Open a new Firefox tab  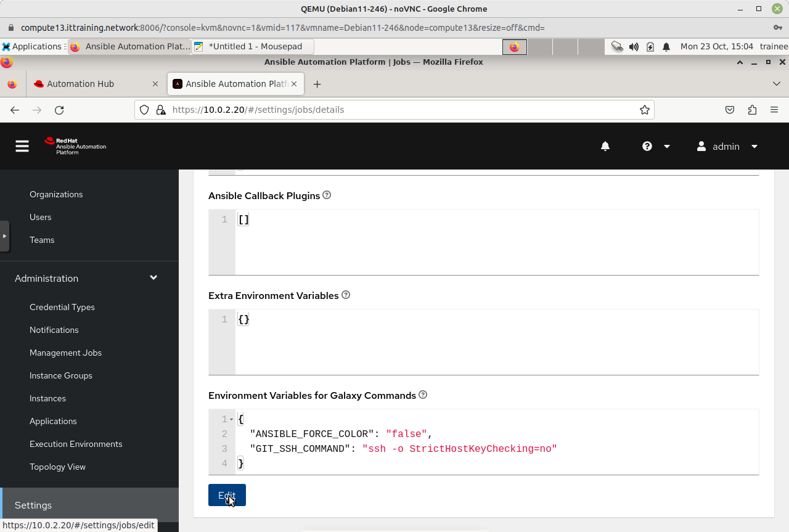click(x=317, y=84)
